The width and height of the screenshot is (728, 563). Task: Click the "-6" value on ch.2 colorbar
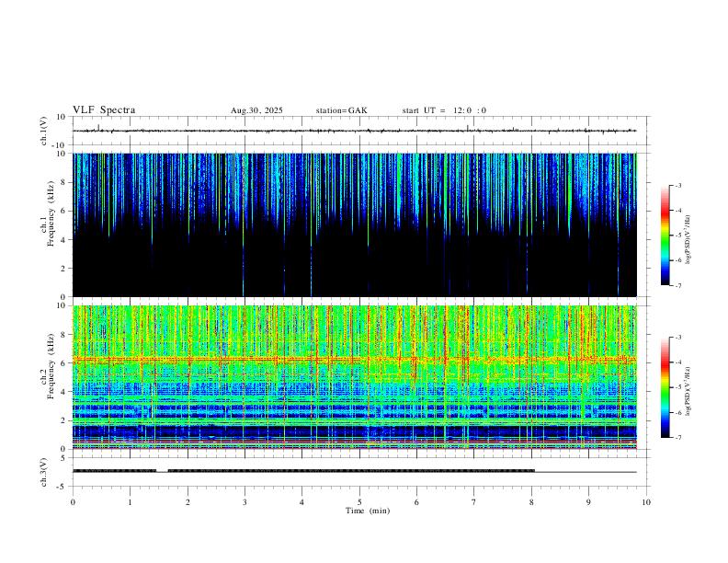click(677, 412)
